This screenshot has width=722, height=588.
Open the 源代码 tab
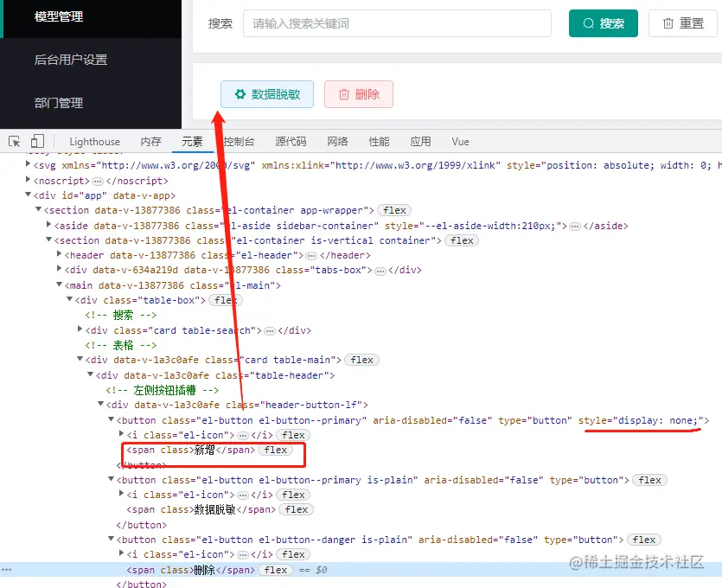click(291, 141)
